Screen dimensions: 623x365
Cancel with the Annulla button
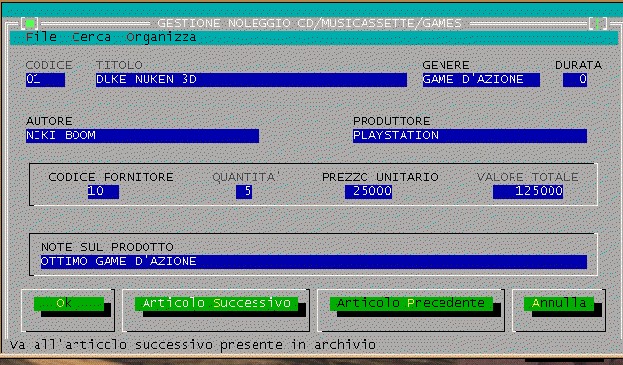[559, 304]
